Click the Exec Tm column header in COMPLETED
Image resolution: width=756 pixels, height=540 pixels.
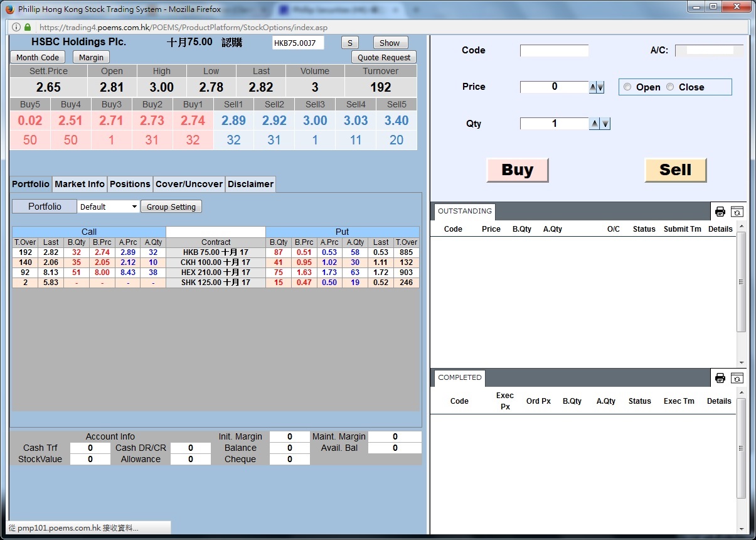point(679,401)
